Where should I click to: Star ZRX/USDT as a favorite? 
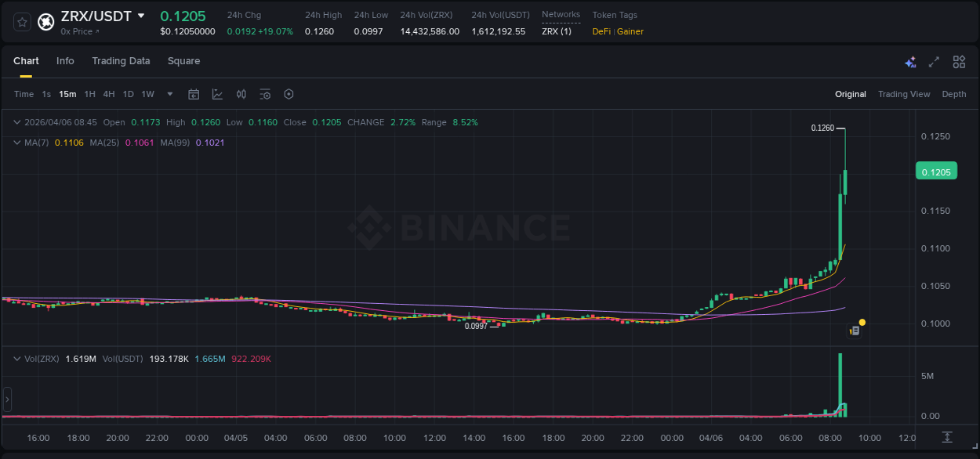pos(21,22)
